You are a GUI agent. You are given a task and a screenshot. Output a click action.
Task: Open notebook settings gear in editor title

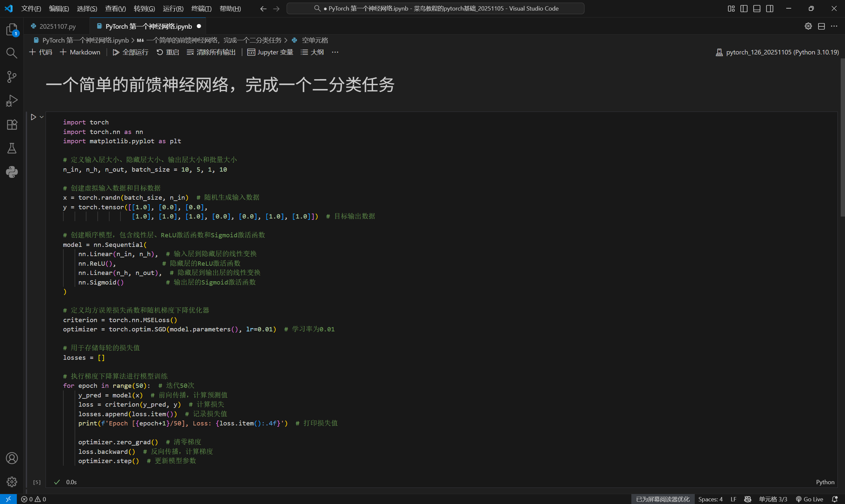pyautogui.click(x=808, y=26)
